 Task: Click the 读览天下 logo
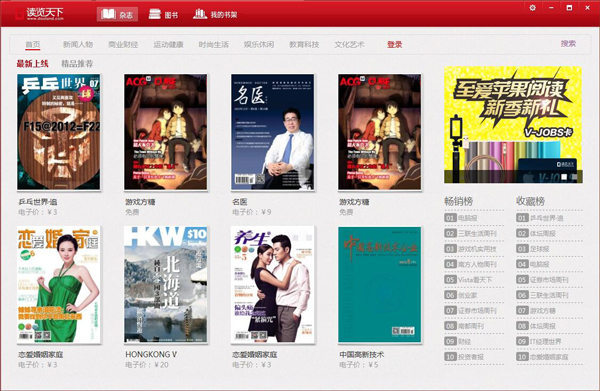(39, 14)
